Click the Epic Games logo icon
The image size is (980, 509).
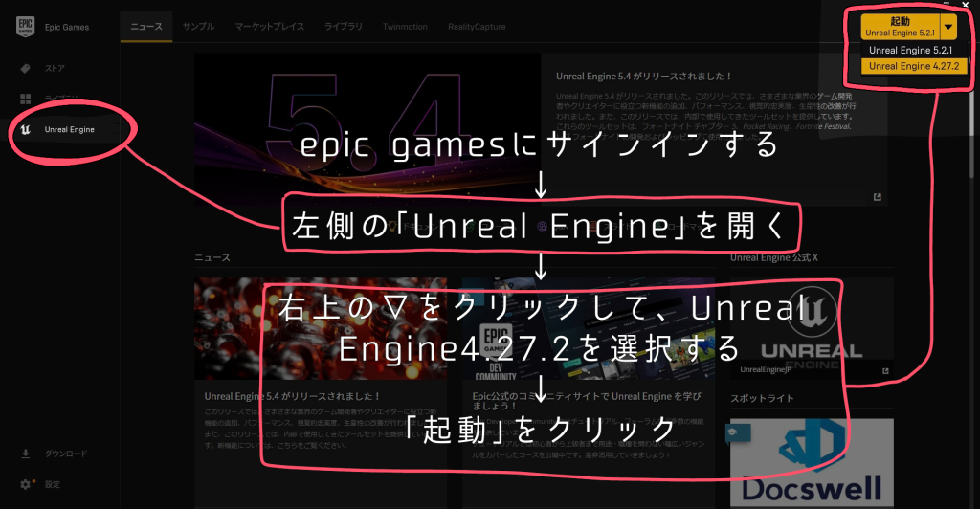26,26
